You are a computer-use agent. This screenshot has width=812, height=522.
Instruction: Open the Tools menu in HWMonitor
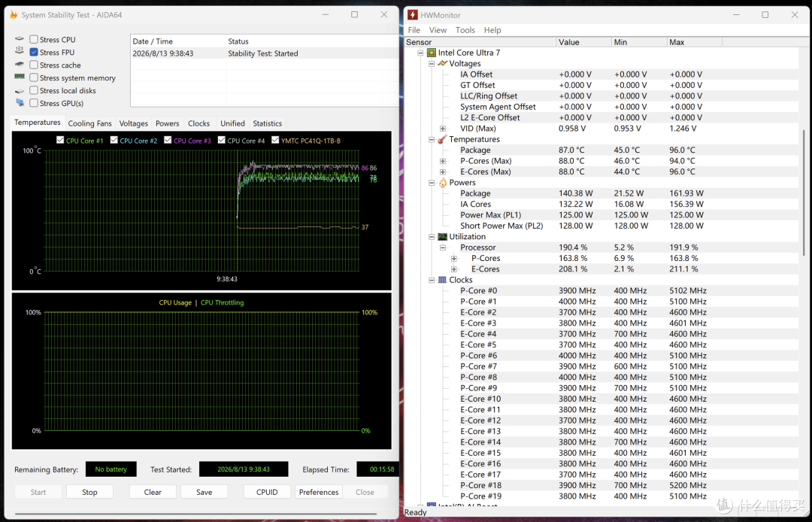point(465,30)
